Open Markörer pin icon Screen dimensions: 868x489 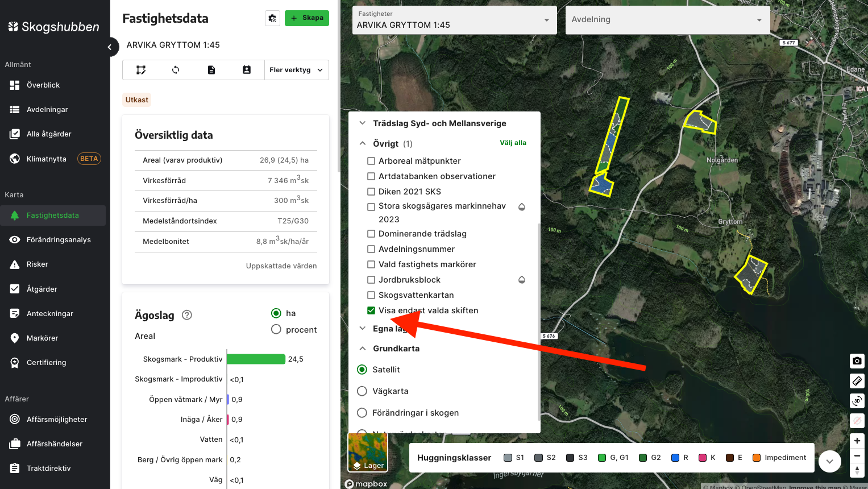[15, 338]
